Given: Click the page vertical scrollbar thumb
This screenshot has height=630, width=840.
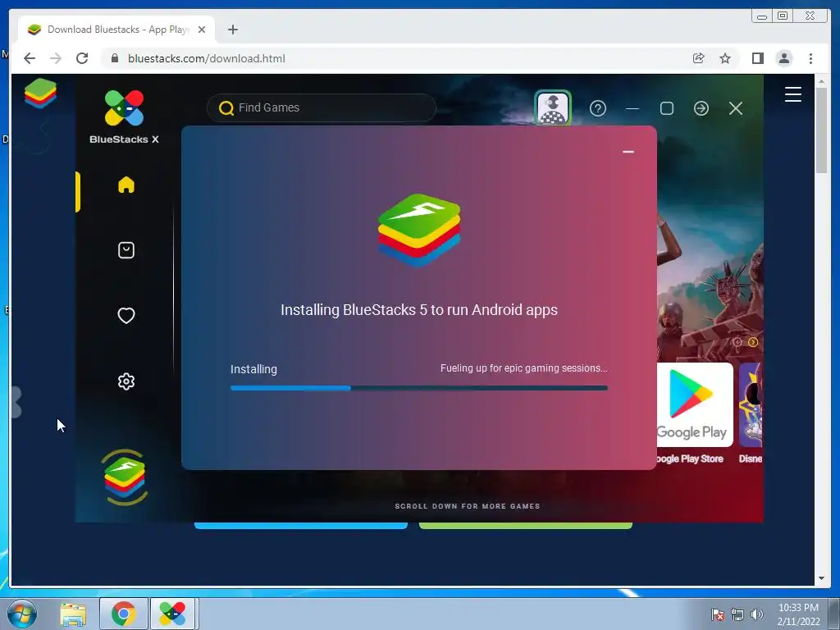Looking at the screenshot, I should click(x=821, y=130).
